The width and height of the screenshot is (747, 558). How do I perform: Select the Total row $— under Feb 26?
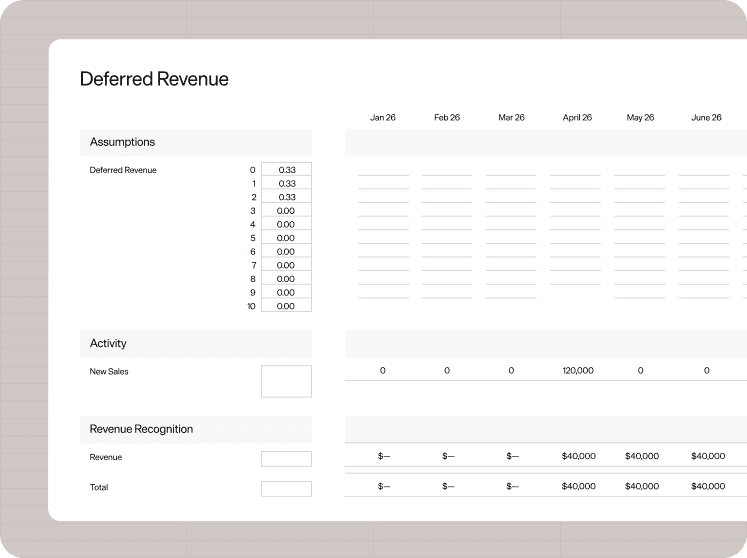[448, 486]
